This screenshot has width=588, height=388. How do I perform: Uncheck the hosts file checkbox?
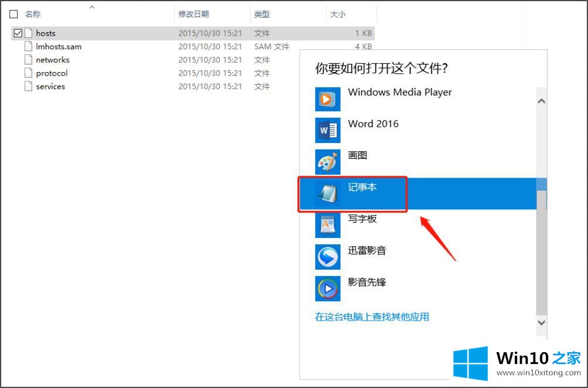pyautogui.click(x=18, y=33)
